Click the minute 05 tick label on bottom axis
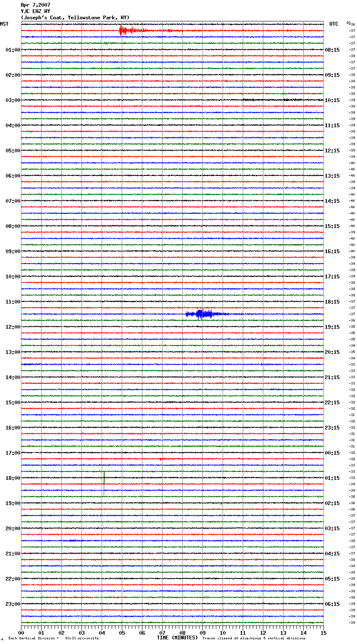 pos(122,633)
